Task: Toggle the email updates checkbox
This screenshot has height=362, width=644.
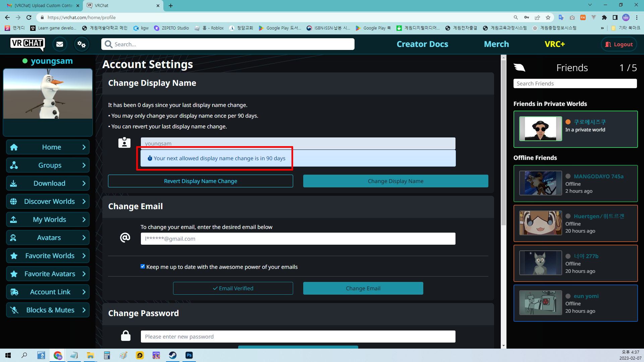Action: click(x=143, y=266)
